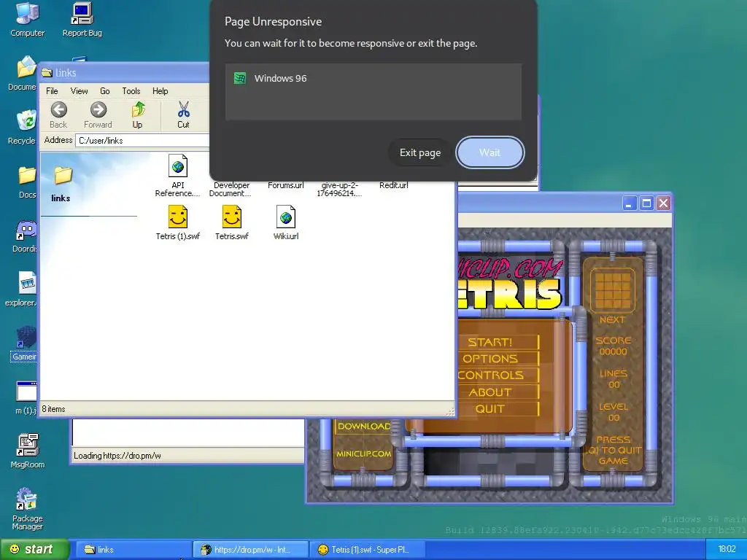The height and width of the screenshot is (560, 747).
Task: Select the Developer Document file label
Action: coord(231,189)
